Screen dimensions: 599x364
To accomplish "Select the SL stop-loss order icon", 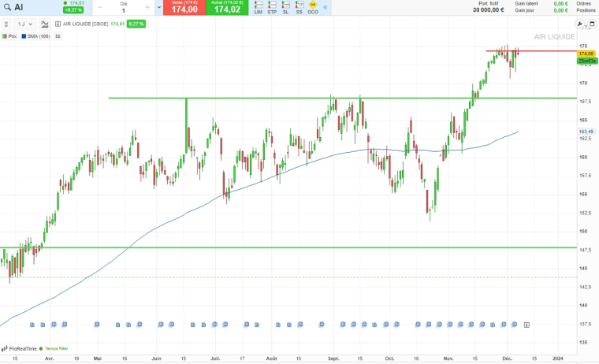I will [x=285, y=7].
